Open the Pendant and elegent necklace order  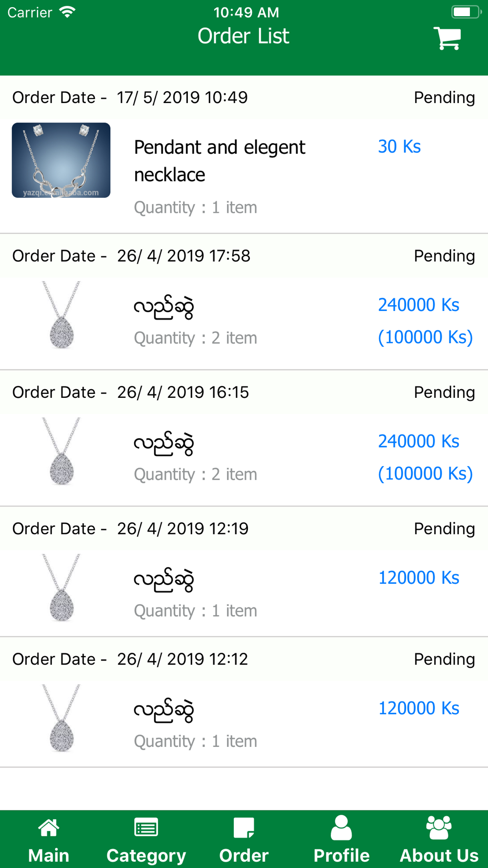pyautogui.click(x=220, y=161)
